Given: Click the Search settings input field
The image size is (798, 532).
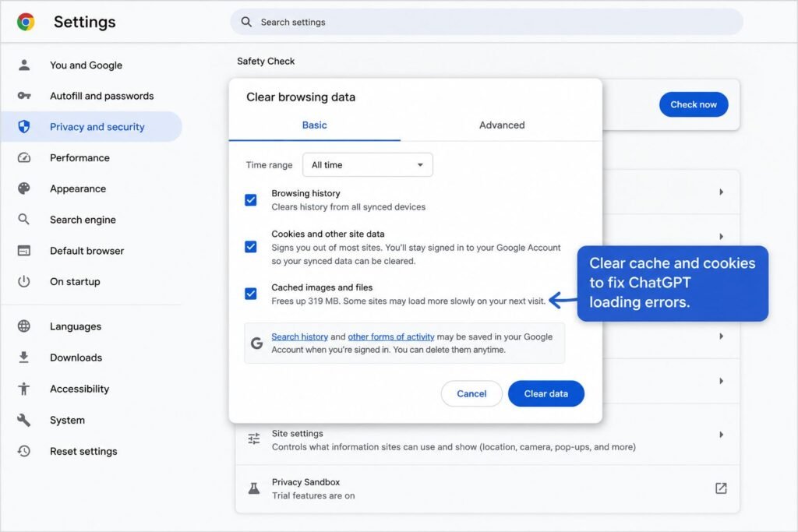Looking at the screenshot, I should coord(486,22).
